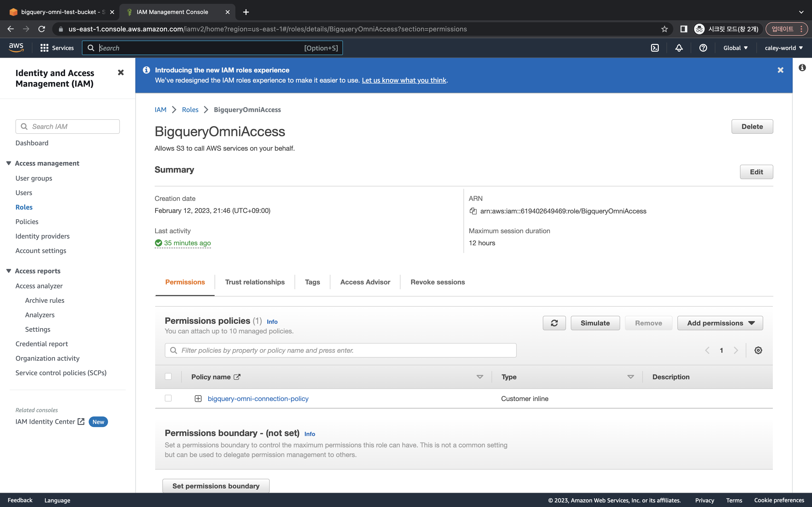Open the bigquery-omni-connection-policy link

tap(258, 398)
